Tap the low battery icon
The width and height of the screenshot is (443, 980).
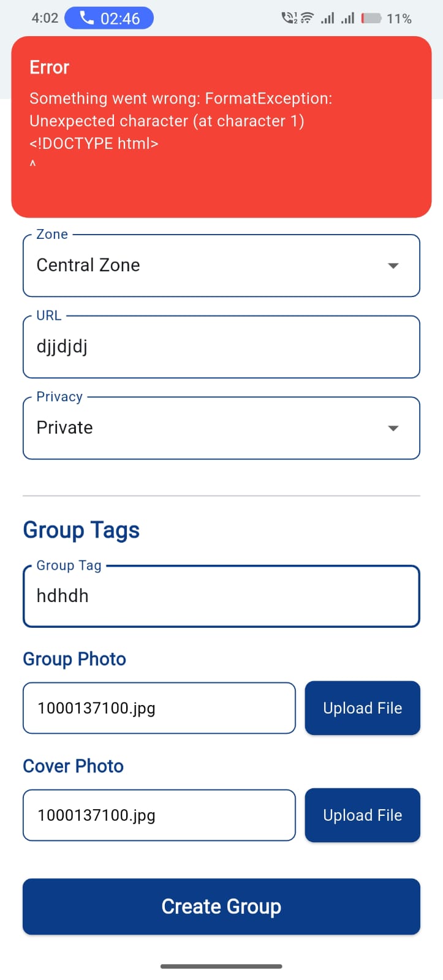coord(371,18)
